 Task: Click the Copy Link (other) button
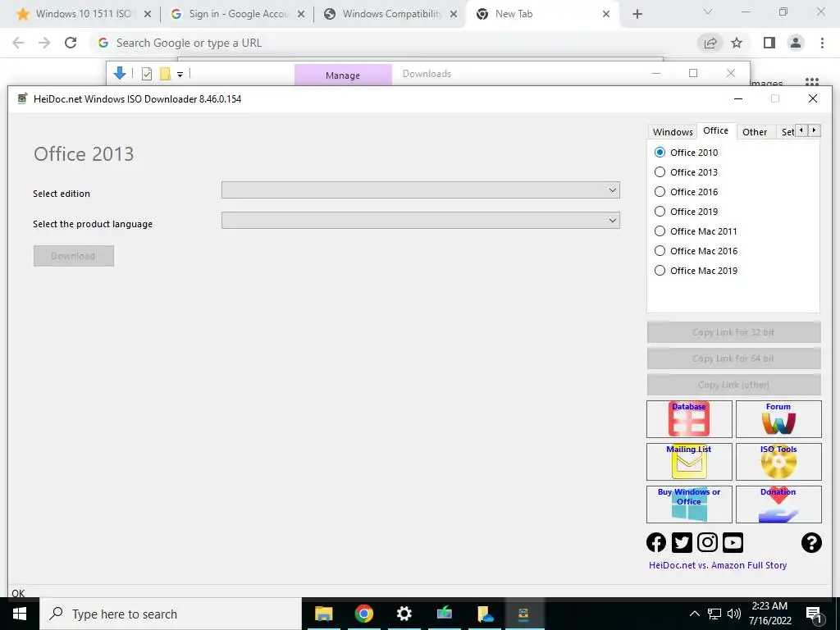(x=733, y=385)
